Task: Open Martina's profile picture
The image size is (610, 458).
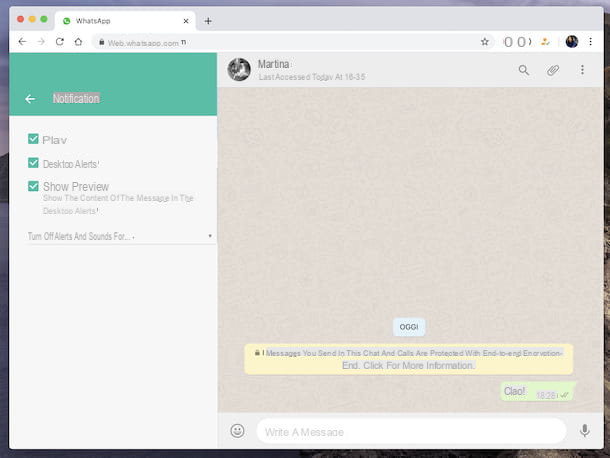Action: 239,69
